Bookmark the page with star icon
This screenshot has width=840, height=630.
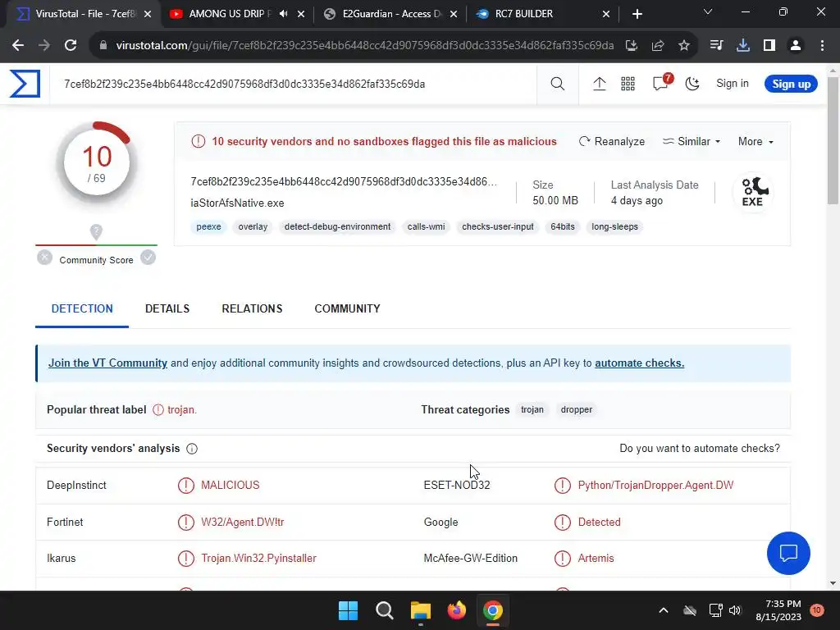click(x=684, y=46)
